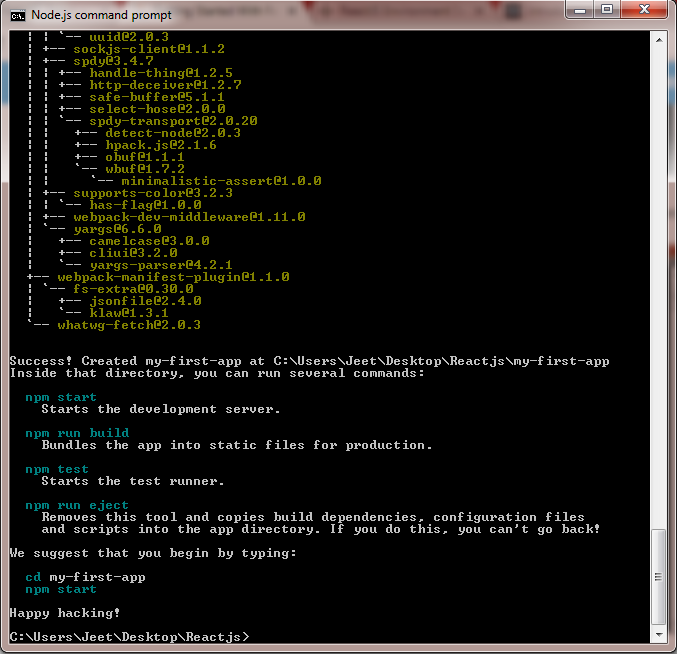Minimize the Node.js command prompt window
Viewport: 677px width, 654px height.
(x=578, y=10)
